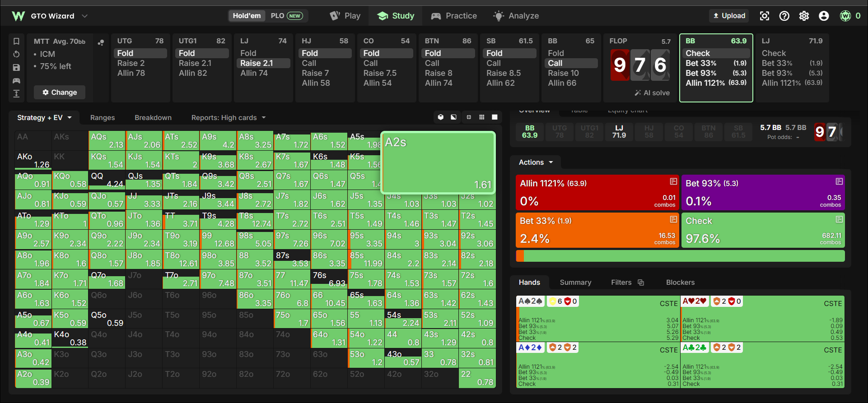
Task: Click the floppy disk save icon
Action: tap(16, 68)
